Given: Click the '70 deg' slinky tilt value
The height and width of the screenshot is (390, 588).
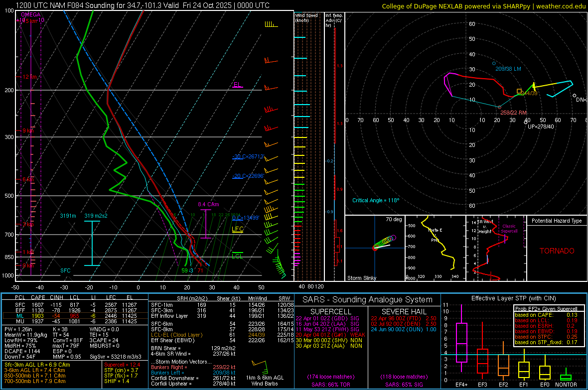Looking at the screenshot, I should point(394,219).
